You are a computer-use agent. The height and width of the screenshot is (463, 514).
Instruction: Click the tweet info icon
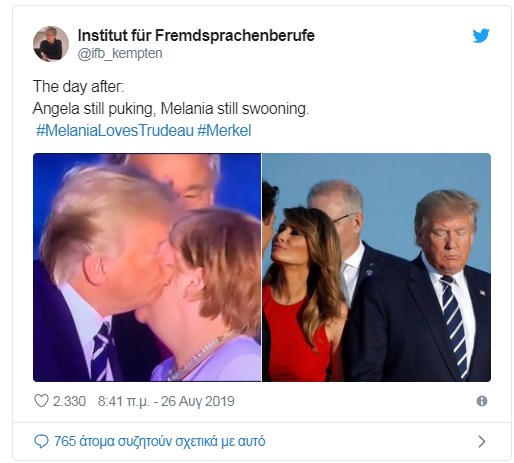point(482,401)
